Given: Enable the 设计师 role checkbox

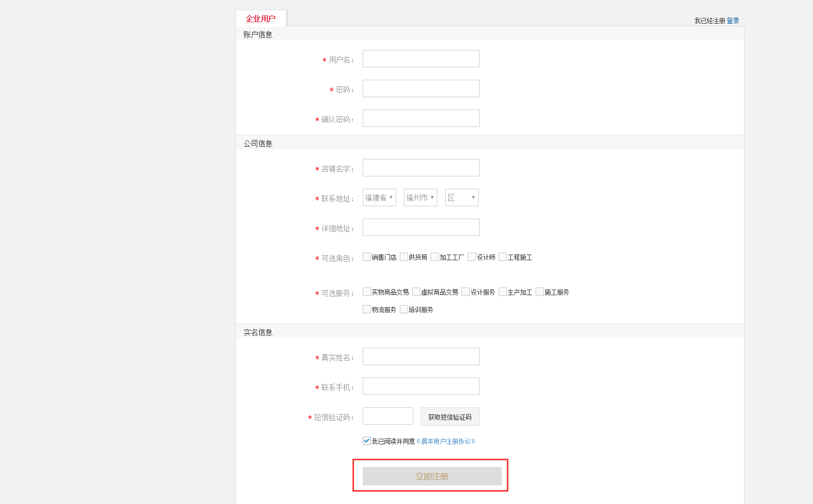Looking at the screenshot, I should click(472, 257).
